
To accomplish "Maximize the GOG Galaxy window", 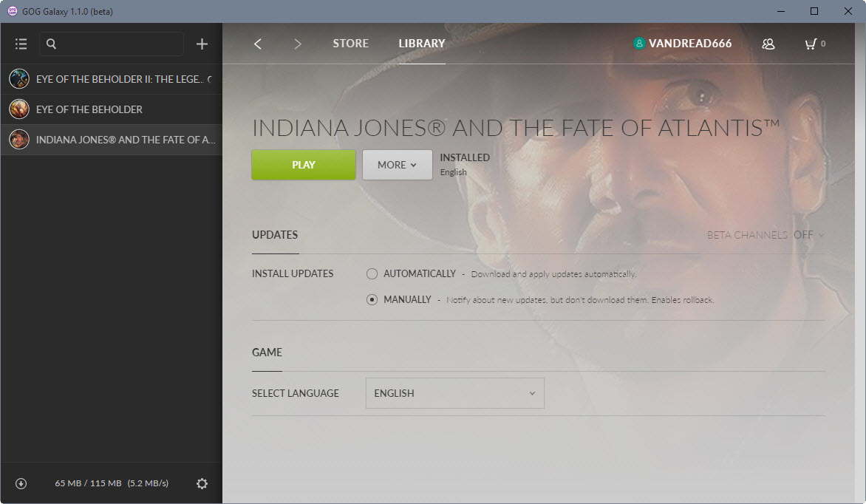I will coord(814,11).
